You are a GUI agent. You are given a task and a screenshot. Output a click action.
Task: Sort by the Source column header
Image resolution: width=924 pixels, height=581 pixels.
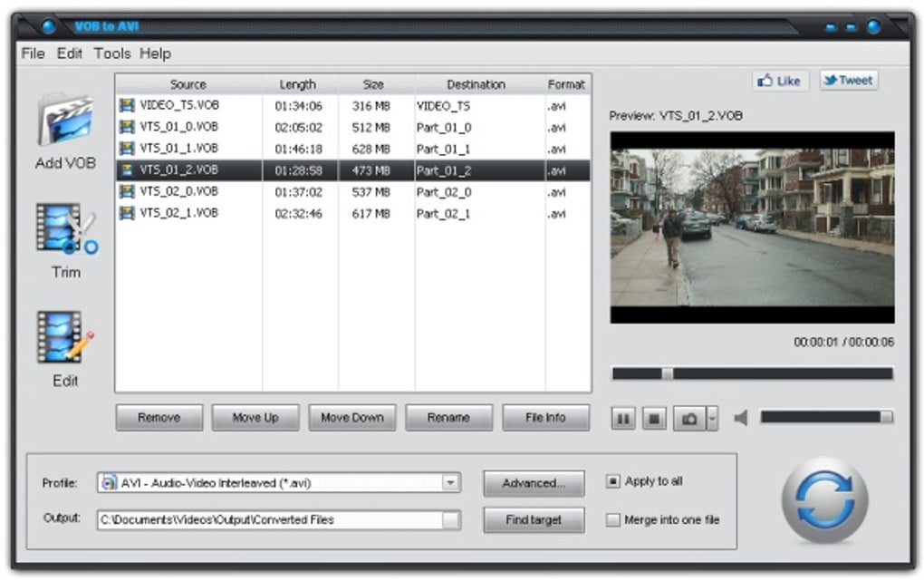coord(188,84)
